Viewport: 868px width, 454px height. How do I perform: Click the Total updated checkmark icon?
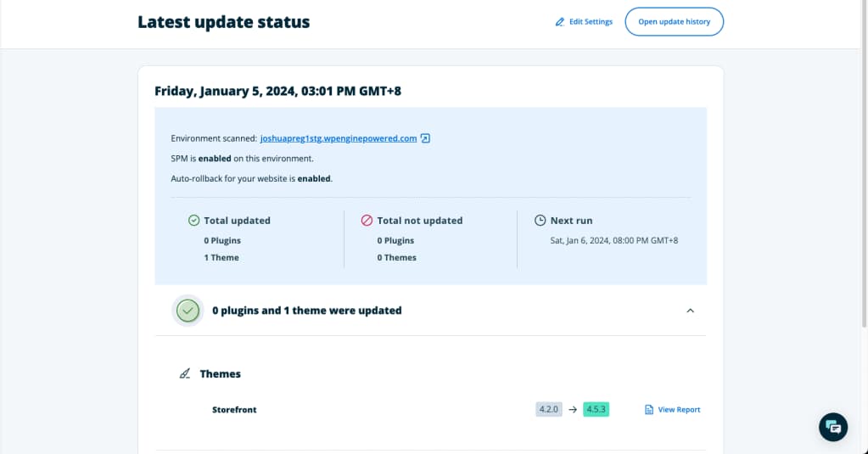(x=193, y=221)
